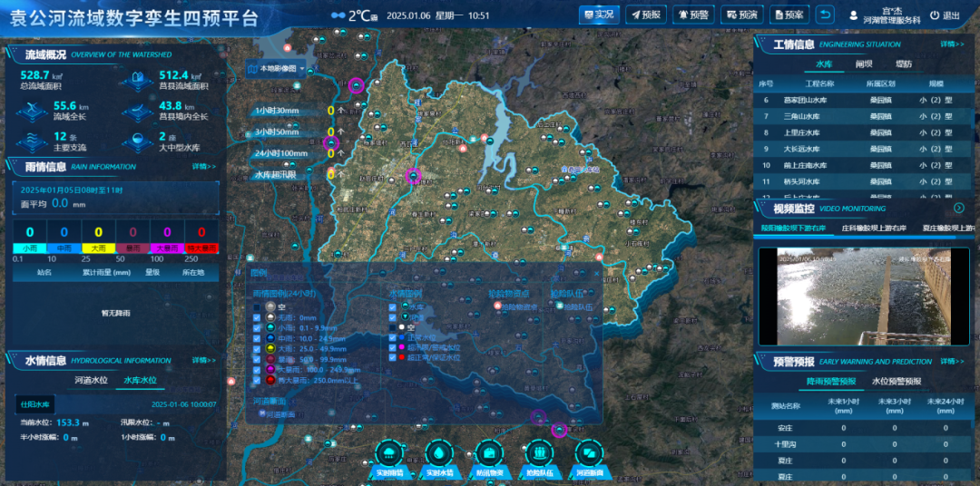Toggle the 正常水位 legend checkbox
Screen dimensions: 980x486
(x=393, y=337)
